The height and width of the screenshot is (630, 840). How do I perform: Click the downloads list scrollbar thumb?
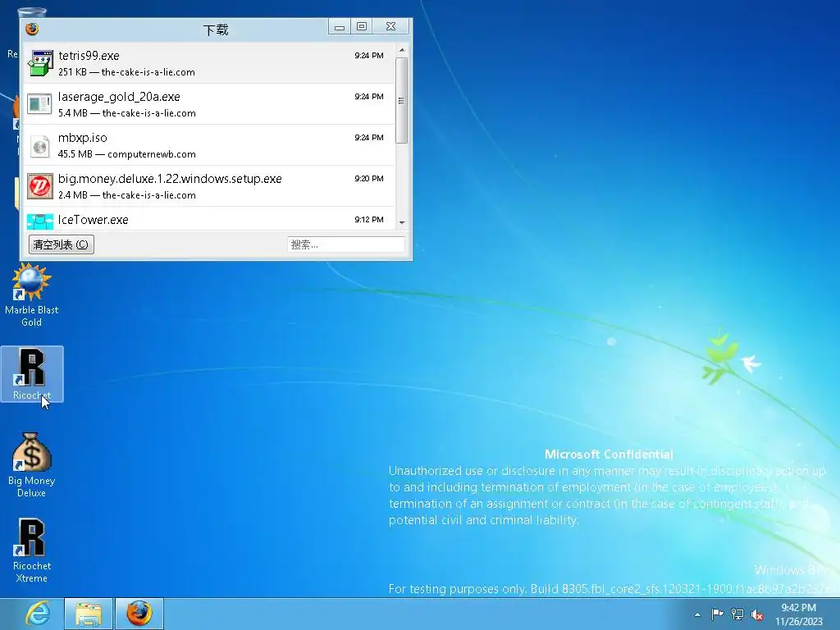[x=402, y=100]
